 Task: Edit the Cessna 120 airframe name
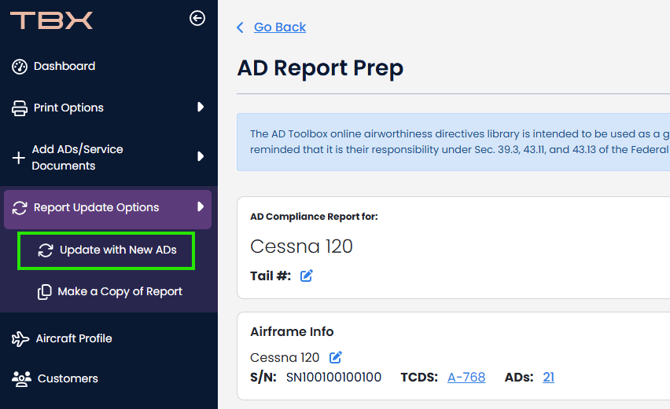pos(336,357)
